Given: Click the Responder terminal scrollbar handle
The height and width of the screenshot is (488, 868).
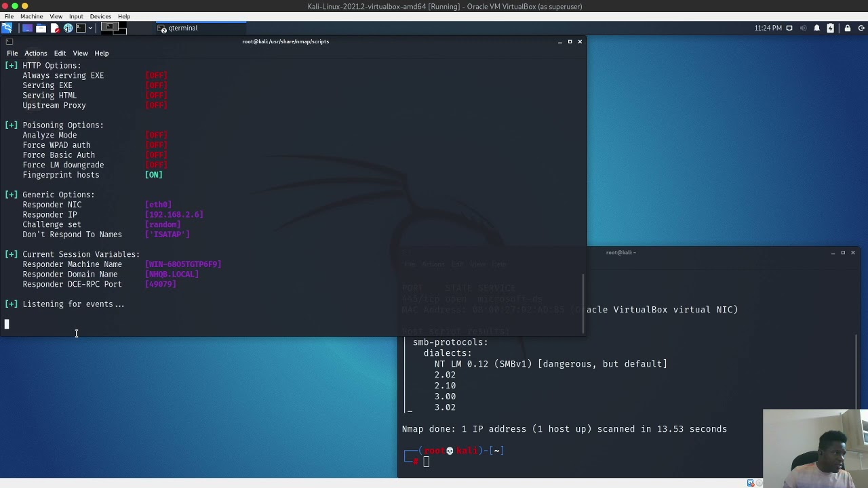Looking at the screenshot, I should pos(583,304).
